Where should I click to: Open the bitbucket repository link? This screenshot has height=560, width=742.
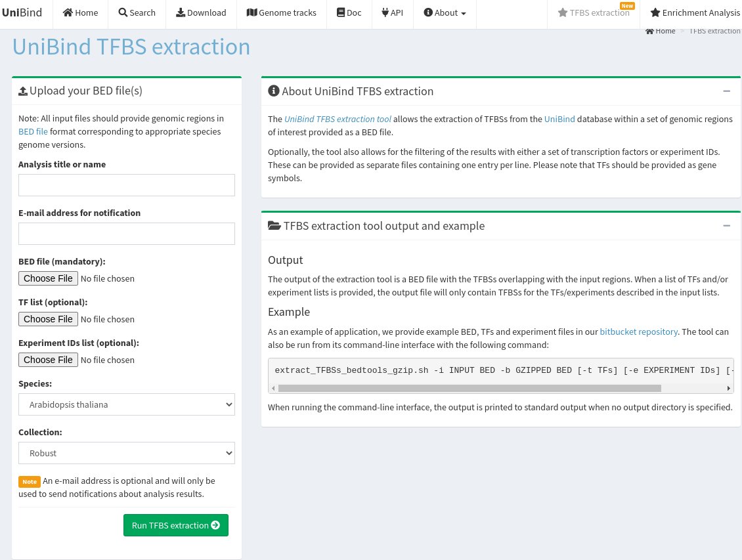638,332
